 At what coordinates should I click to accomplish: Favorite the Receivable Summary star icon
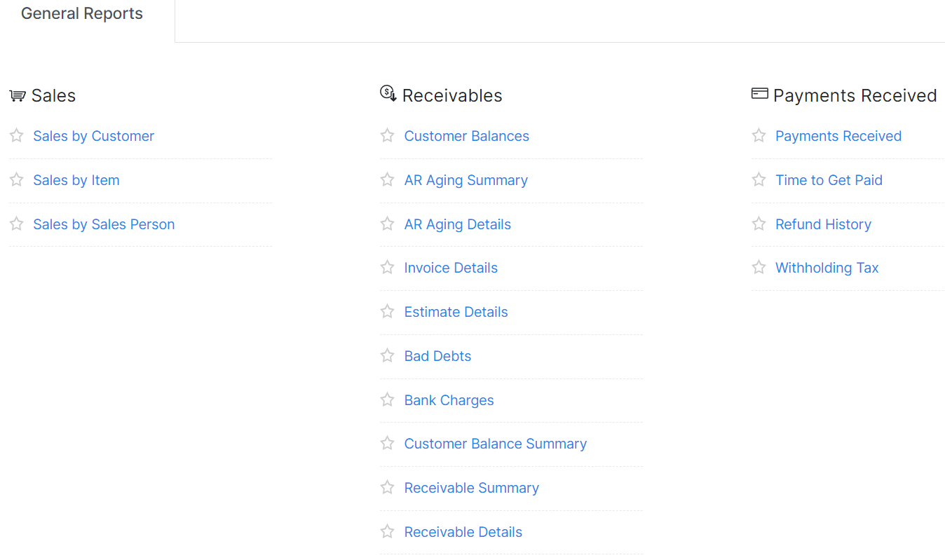(387, 487)
